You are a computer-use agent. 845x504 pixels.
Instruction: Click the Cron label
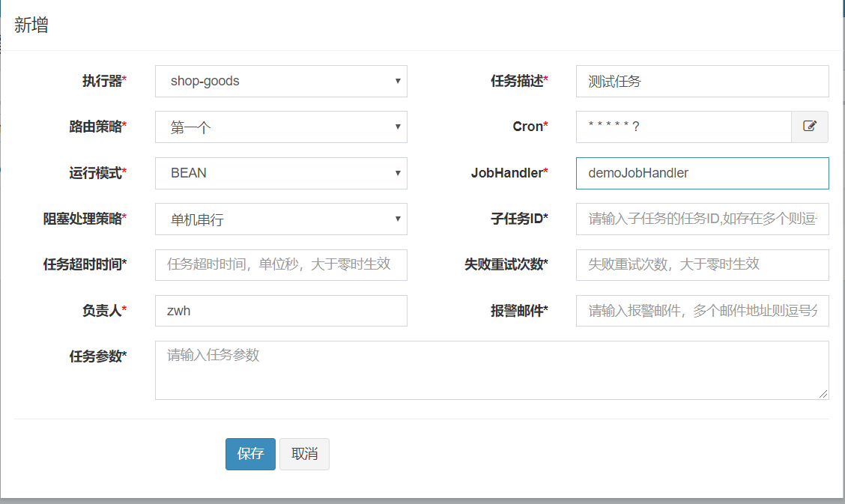pyautogui.click(x=530, y=127)
